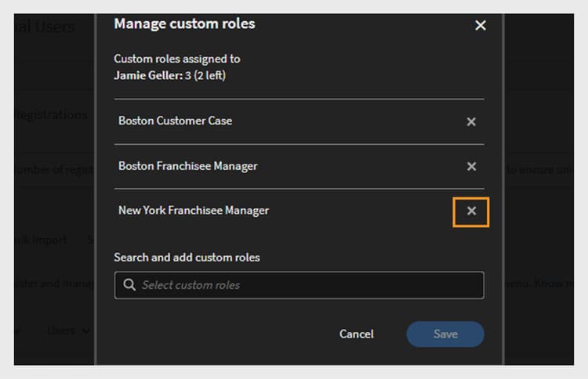Viewport: 588px width, 379px height.
Task: Click the Users page heading behind dialog
Action: tap(47, 27)
